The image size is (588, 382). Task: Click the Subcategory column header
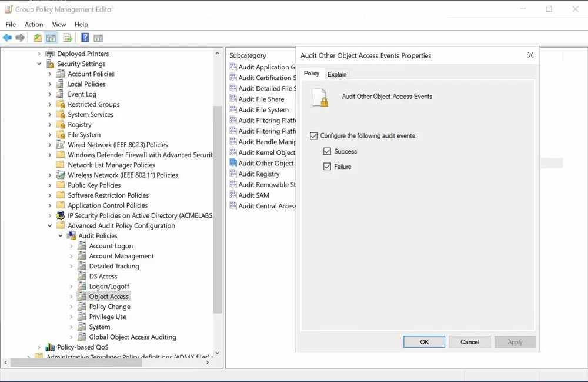(248, 55)
